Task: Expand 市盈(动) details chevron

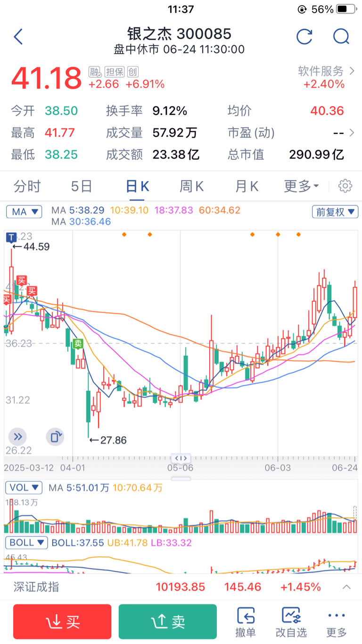Action: click(x=351, y=133)
